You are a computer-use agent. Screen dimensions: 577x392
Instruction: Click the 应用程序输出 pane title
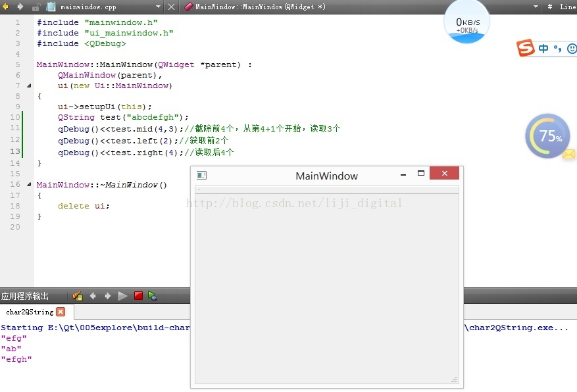click(24, 296)
